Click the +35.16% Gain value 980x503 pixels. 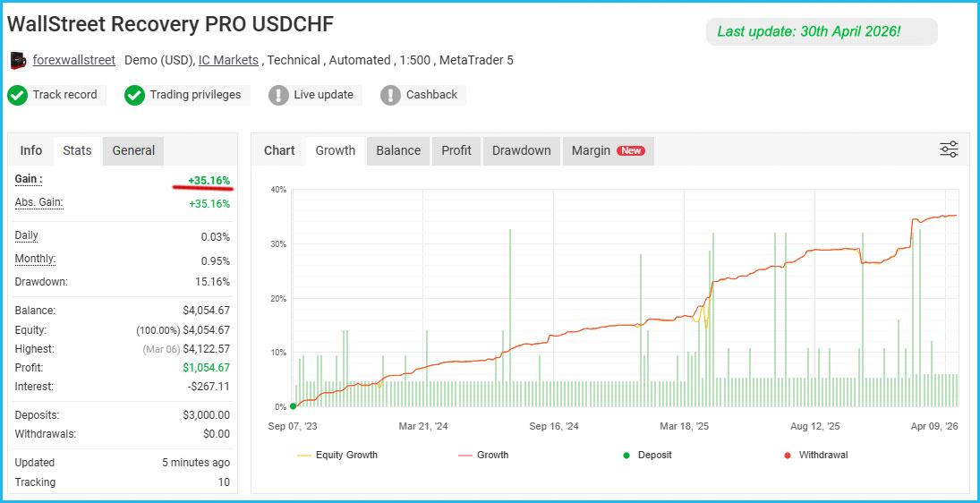point(209,181)
